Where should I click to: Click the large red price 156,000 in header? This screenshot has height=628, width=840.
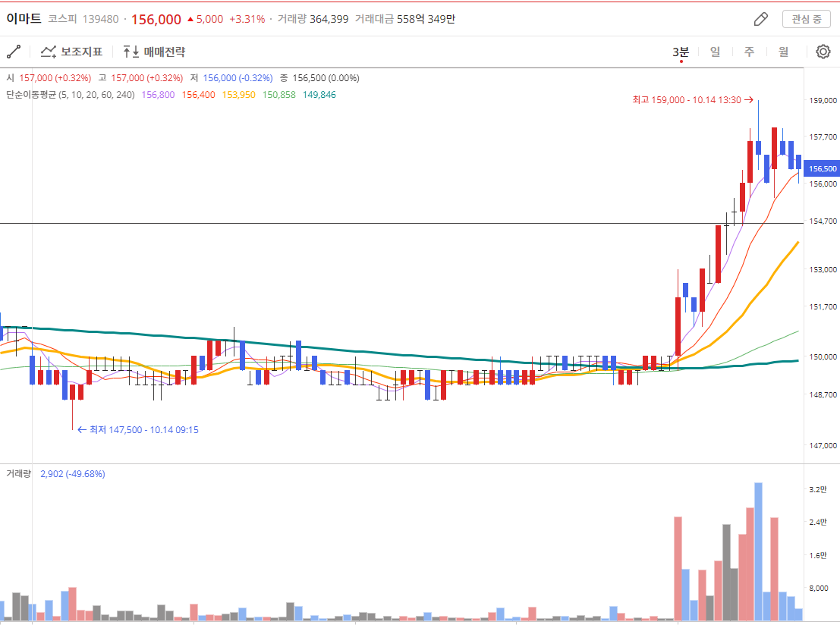[156, 19]
